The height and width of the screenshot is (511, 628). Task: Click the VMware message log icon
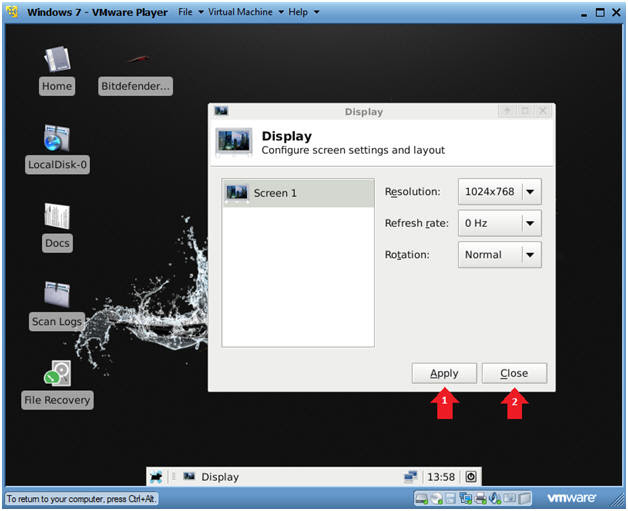pos(524,499)
